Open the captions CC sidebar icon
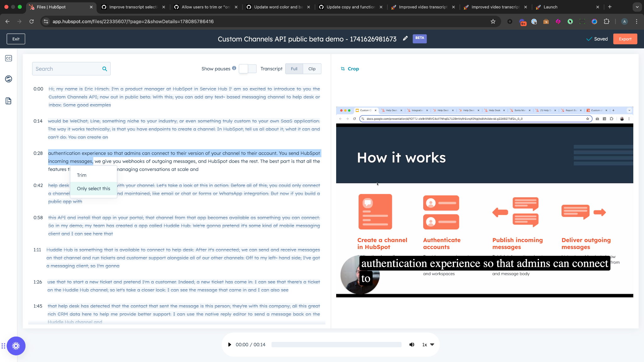The width and height of the screenshot is (644, 362). click(8, 58)
